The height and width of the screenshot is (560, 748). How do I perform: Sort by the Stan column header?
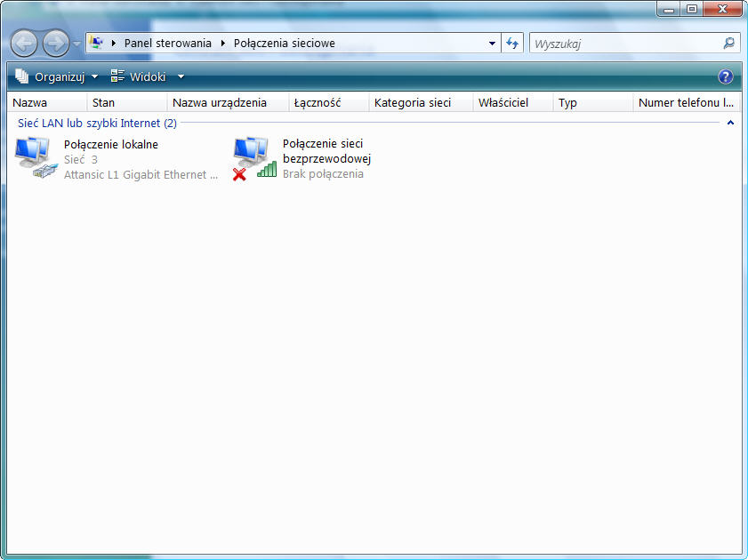(x=103, y=102)
